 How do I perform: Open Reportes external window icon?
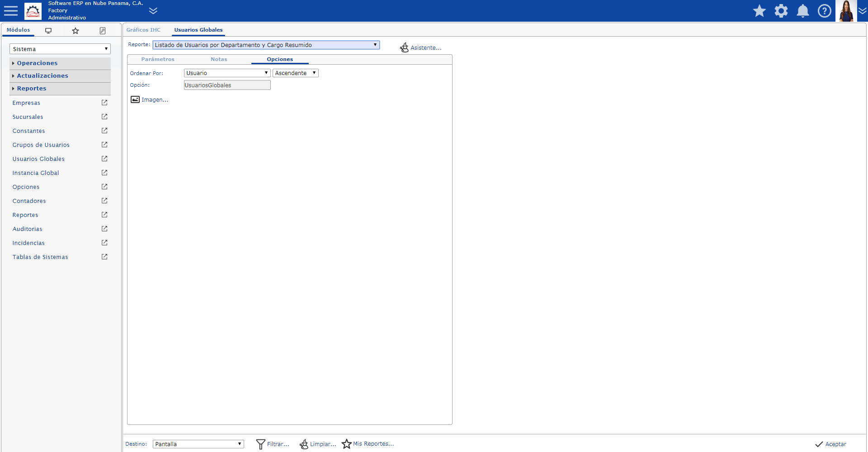coord(104,215)
